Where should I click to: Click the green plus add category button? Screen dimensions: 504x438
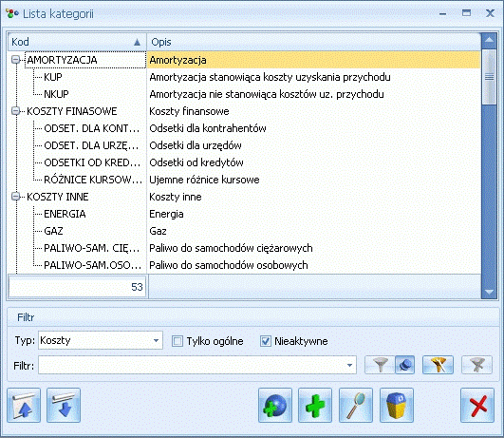tap(315, 406)
